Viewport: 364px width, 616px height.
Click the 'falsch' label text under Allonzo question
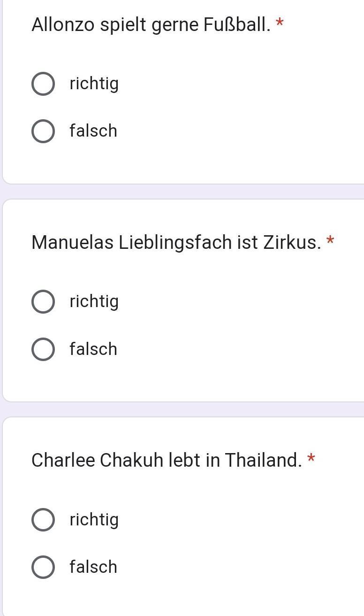93,131
